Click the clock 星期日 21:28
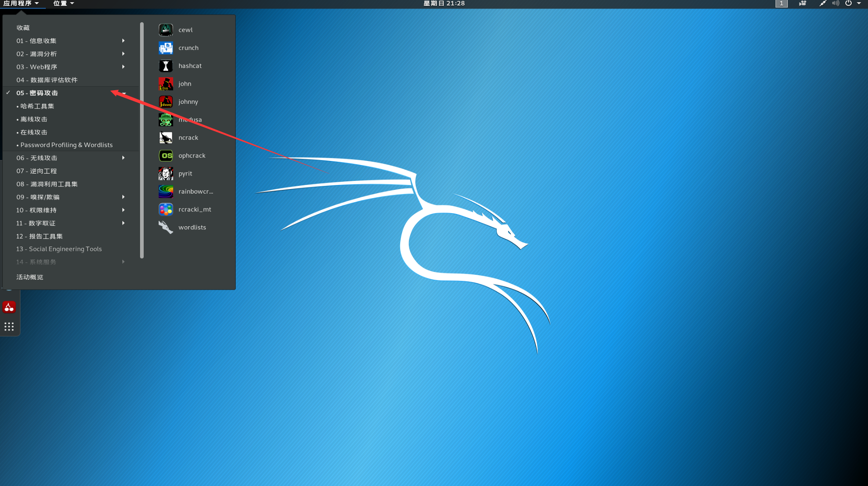868x486 pixels. pyautogui.click(x=444, y=4)
